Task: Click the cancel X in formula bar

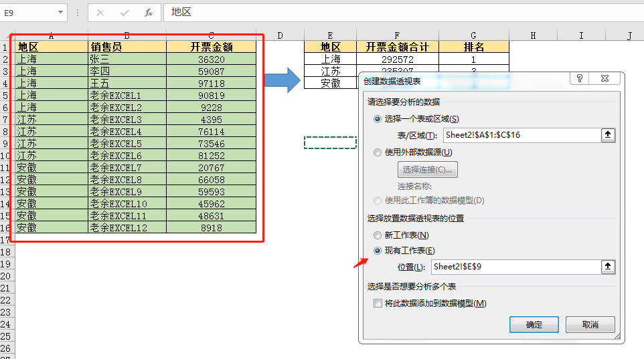Action: (x=100, y=13)
